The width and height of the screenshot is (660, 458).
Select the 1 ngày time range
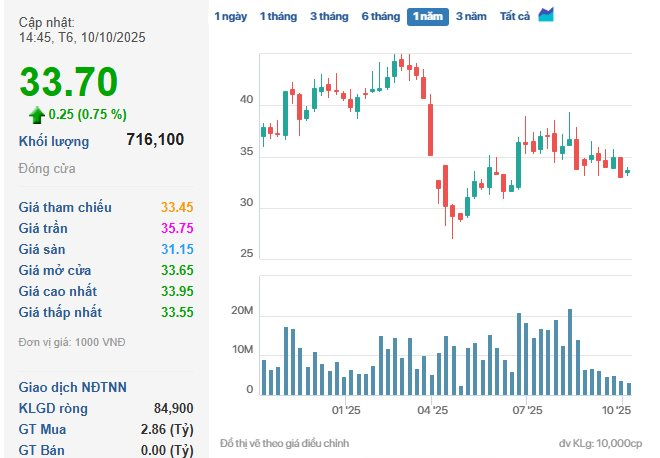click(x=230, y=17)
